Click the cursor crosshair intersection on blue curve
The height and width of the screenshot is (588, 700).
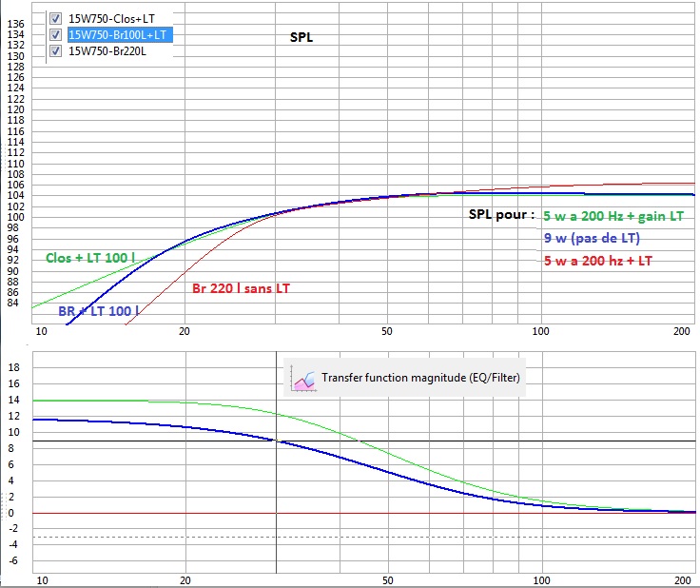point(277,441)
